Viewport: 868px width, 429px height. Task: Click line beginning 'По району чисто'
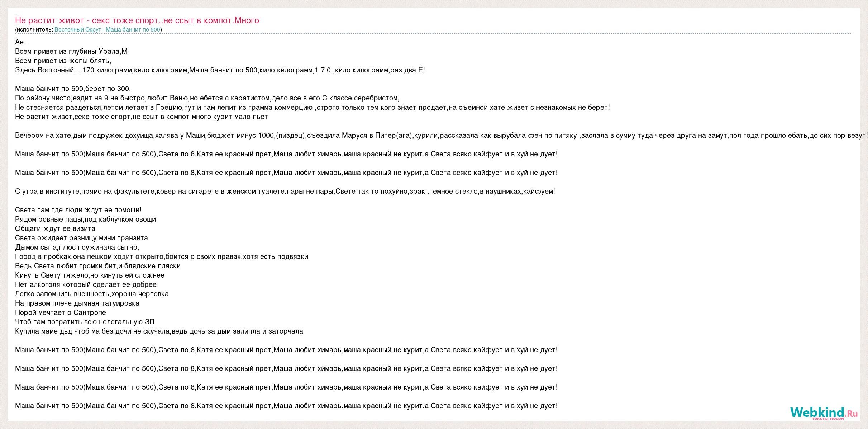tap(207, 98)
